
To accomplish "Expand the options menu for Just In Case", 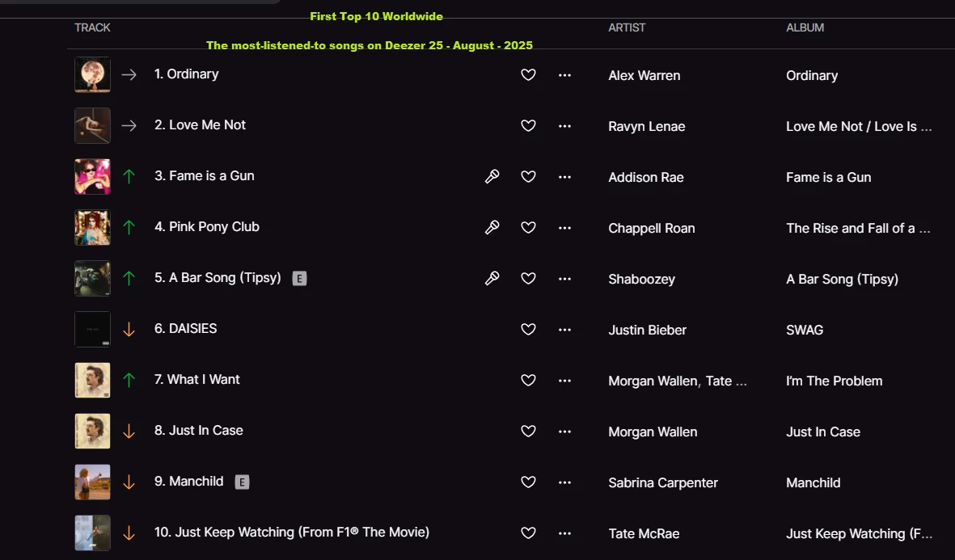I will pyautogui.click(x=564, y=432).
